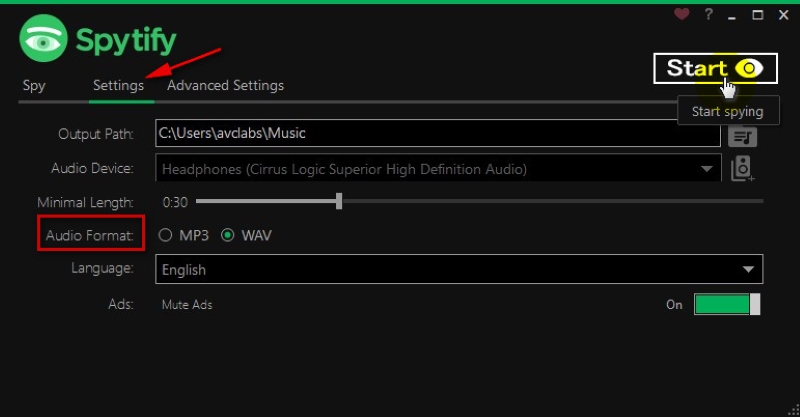Close the Spytify window

click(784, 15)
